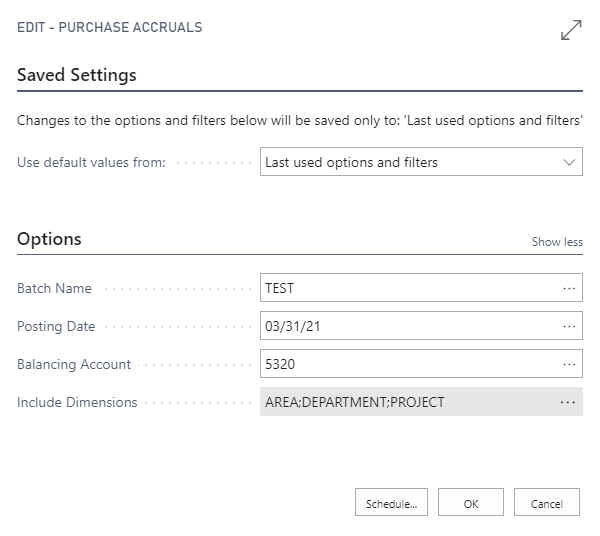Click the Cancel button
The image size is (600, 536).
click(x=547, y=502)
